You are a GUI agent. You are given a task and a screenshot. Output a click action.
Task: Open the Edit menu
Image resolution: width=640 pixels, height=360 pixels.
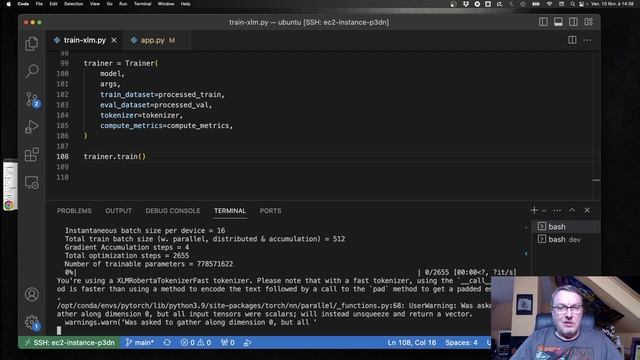tap(53, 4)
